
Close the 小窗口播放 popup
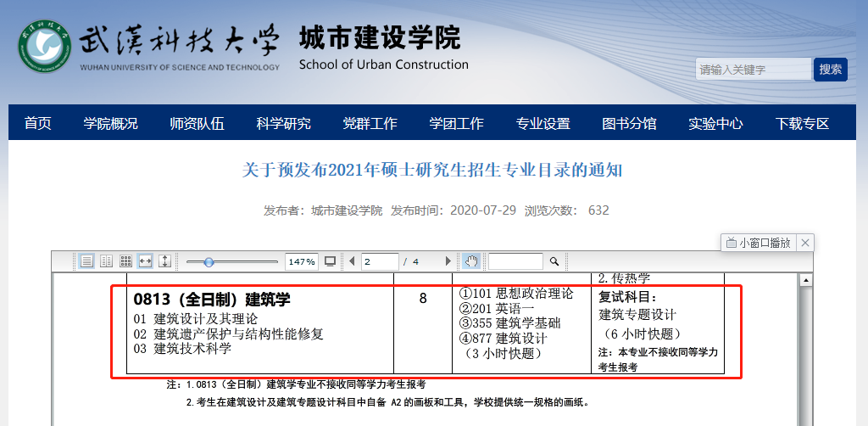tap(805, 243)
